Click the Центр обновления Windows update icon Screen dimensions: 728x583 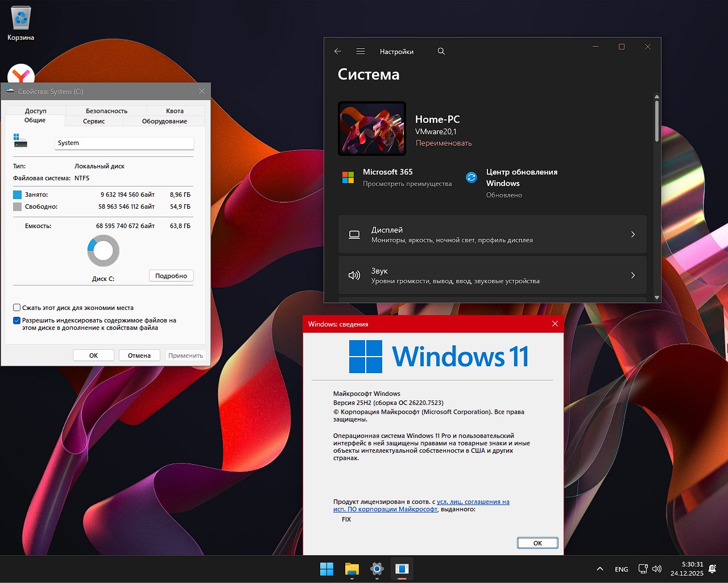coord(471,177)
